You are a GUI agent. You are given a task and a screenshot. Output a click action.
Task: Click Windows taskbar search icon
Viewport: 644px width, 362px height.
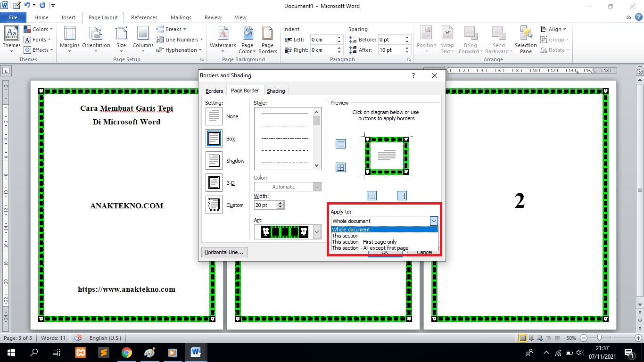click(34, 352)
